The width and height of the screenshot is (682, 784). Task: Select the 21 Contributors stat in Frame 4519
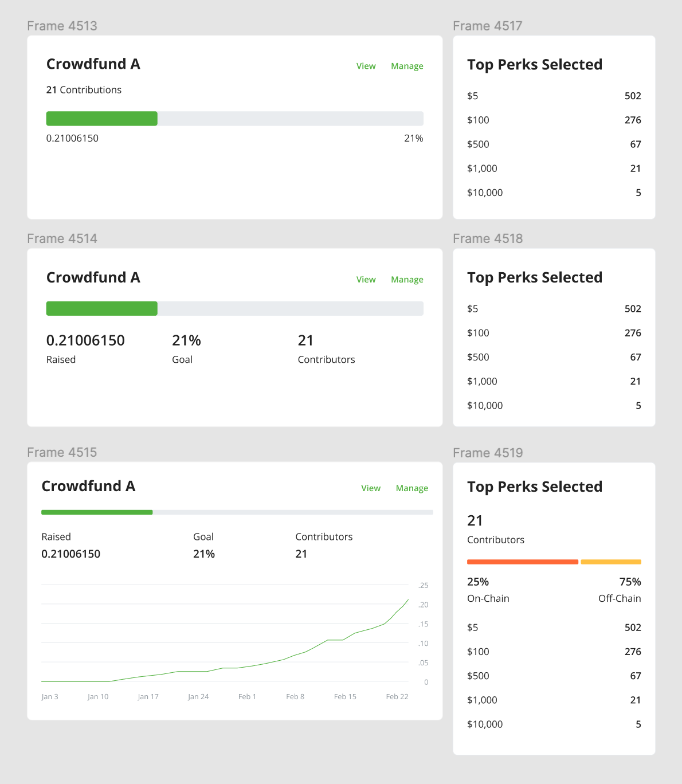[x=495, y=528]
